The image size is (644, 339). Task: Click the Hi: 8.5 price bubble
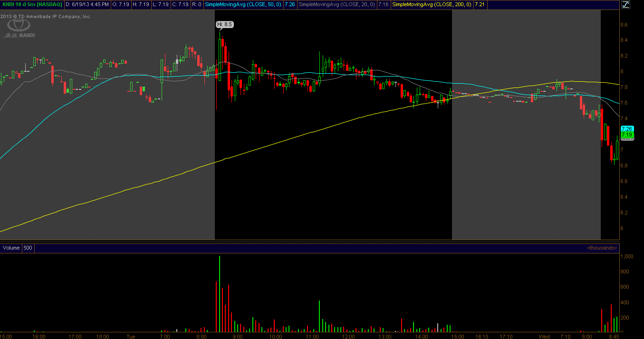pyautogui.click(x=225, y=24)
